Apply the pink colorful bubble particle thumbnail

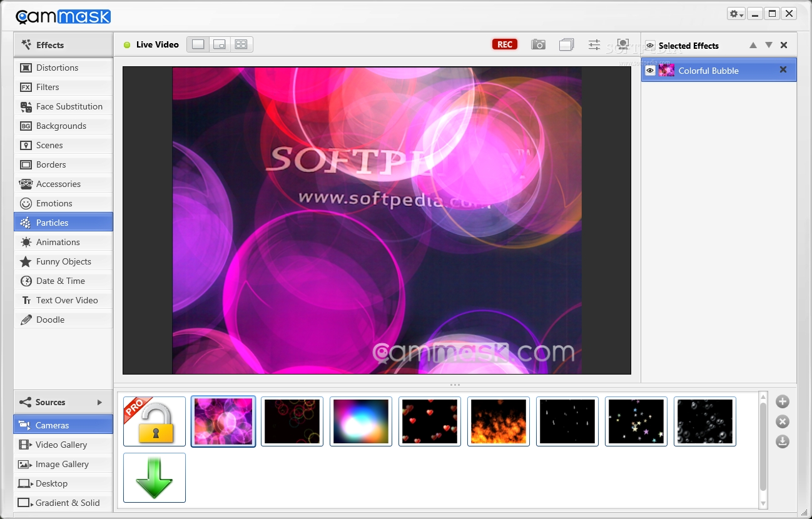(x=223, y=421)
